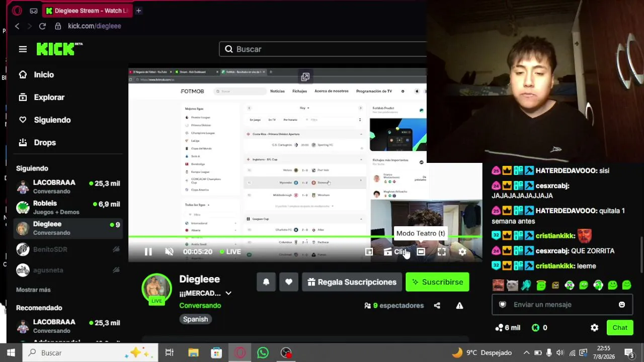
Task: Open chat identity shield icon
Action: point(502,305)
